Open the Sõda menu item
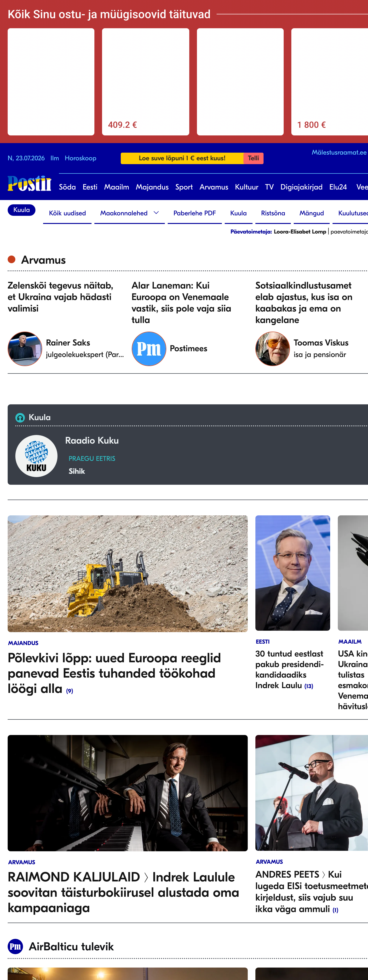Viewport: 368px width, 980px height. (67, 187)
